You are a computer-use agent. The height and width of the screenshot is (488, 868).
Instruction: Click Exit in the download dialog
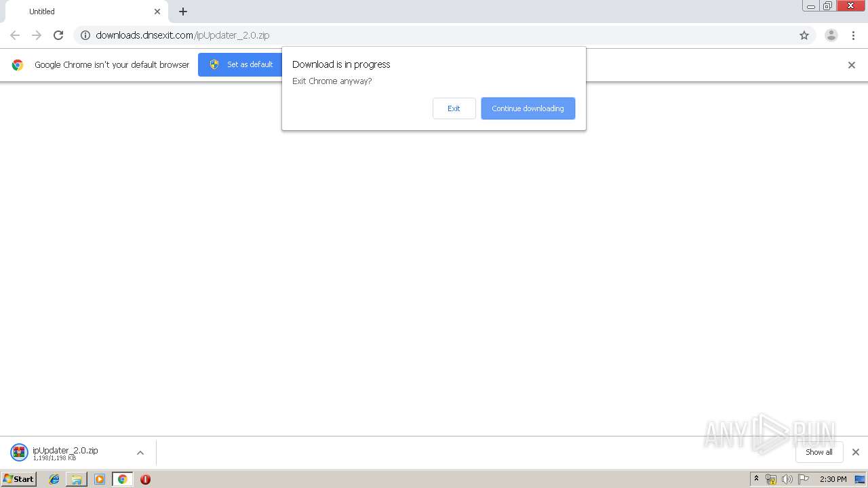pyautogui.click(x=454, y=108)
